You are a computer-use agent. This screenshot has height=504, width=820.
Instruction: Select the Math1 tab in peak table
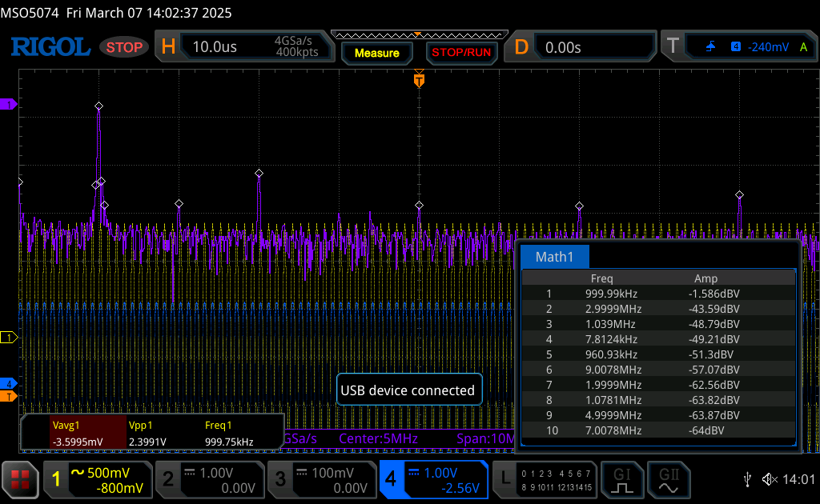point(554,257)
